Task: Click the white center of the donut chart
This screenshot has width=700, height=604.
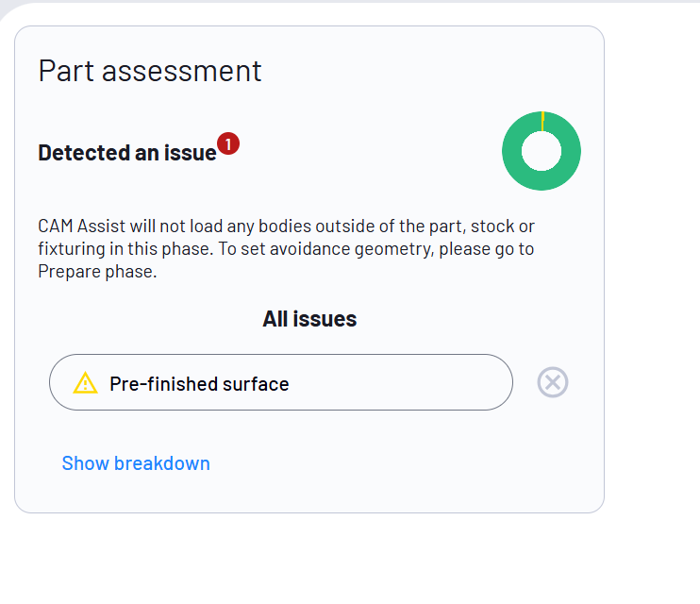Action: pyautogui.click(x=542, y=151)
